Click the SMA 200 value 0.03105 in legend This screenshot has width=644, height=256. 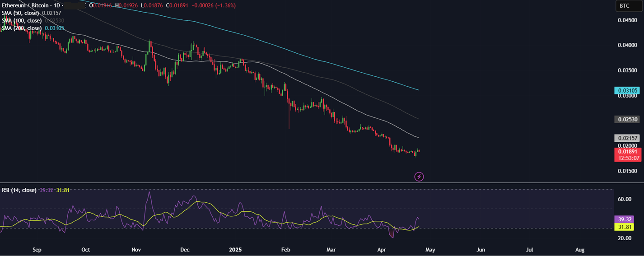pos(54,28)
